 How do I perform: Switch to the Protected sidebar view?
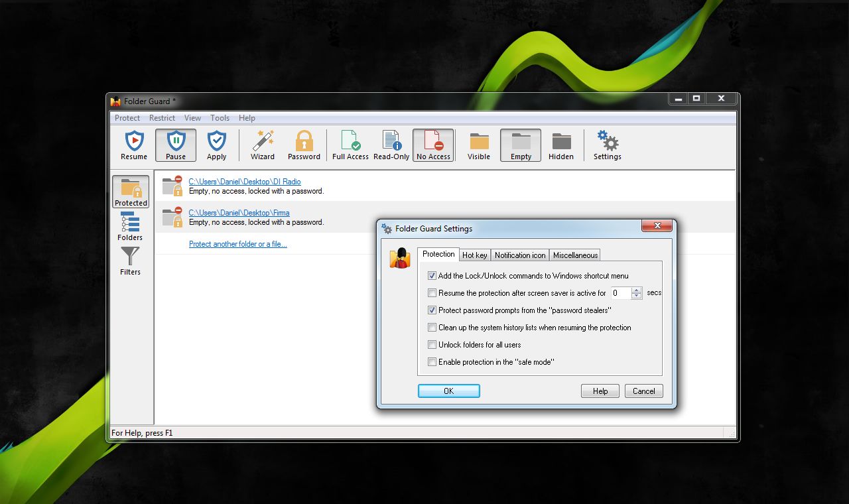tap(131, 192)
